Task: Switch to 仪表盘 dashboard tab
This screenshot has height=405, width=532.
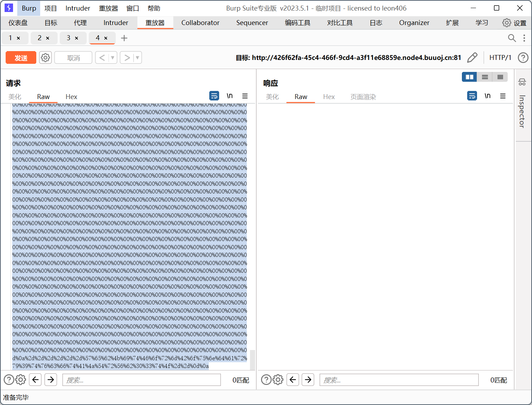Action: (x=18, y=23)
